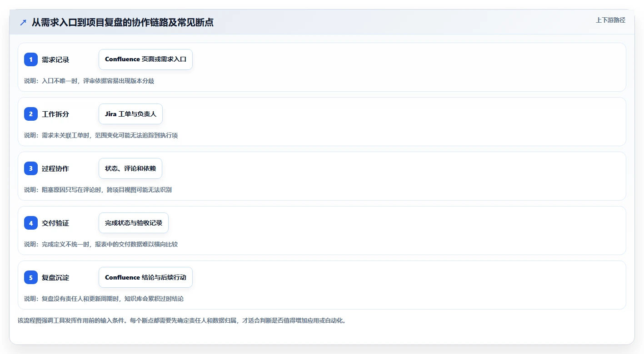Click the arrow icon beside the flowchart title
The height and width of the screenshot is (354, 644).
click(x=23, y=23)
